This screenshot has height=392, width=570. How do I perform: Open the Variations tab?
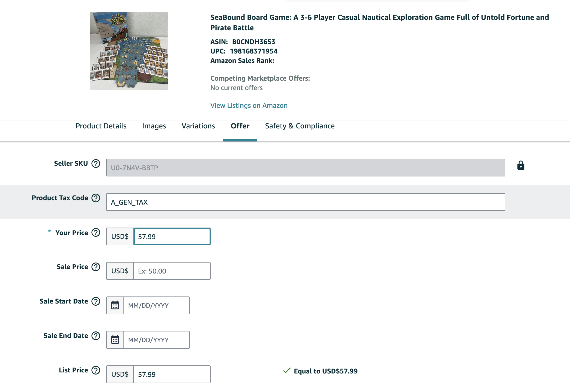(198, 126)
